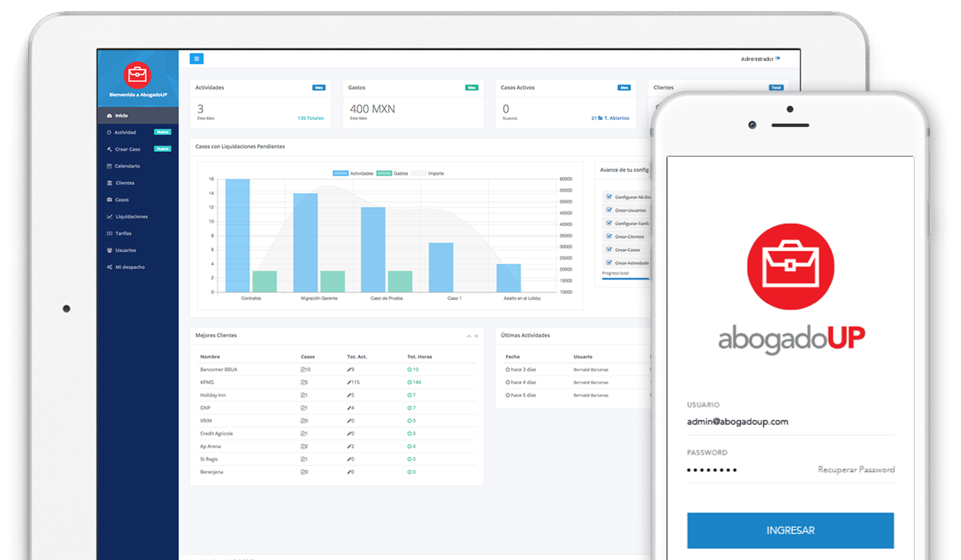The image size is (961, 560).
Task: Click the bank building icon for Clientes
Action: 109,183
